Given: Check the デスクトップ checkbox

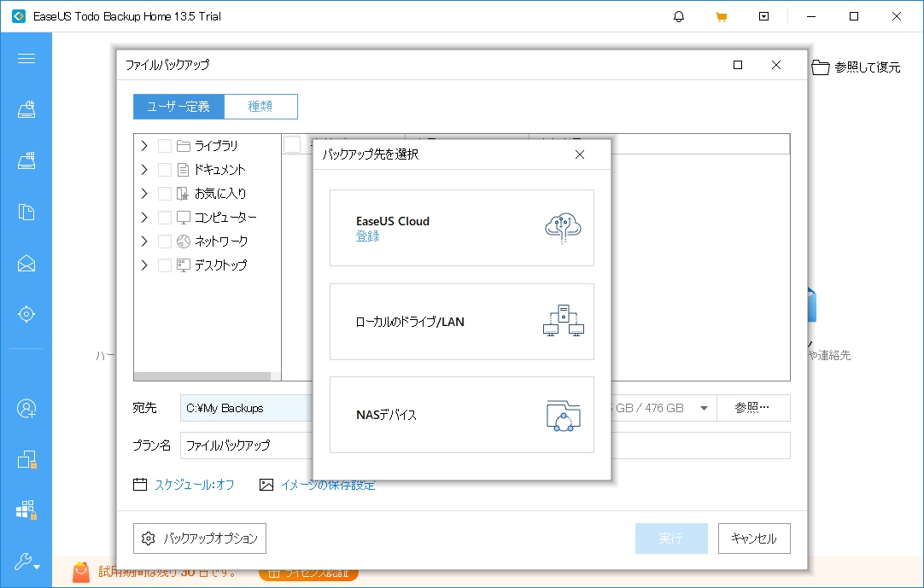Looking at the screenshot, I should [x=165, y=265].
